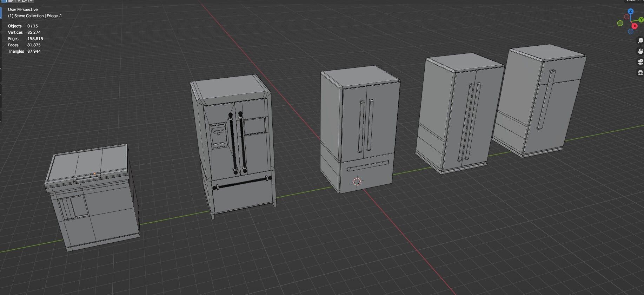Select the single-handle fridge at the far end of the row

pos(539,100)
